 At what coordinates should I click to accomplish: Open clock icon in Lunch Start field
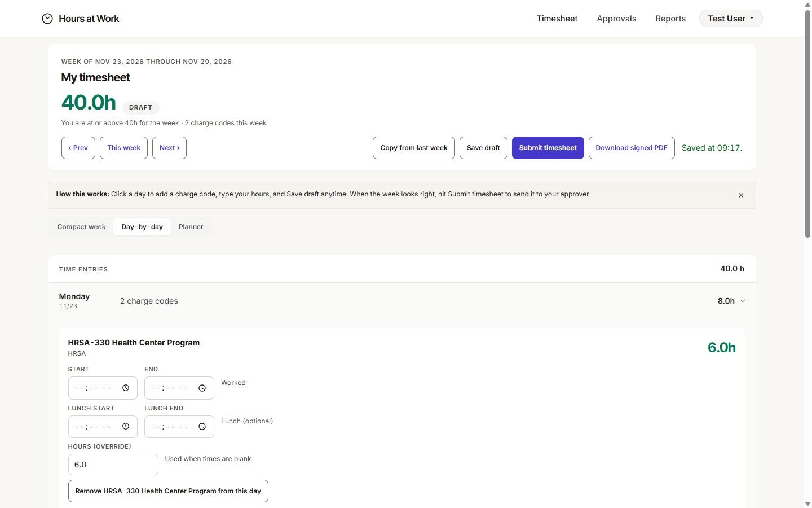[x=126, y=426]
